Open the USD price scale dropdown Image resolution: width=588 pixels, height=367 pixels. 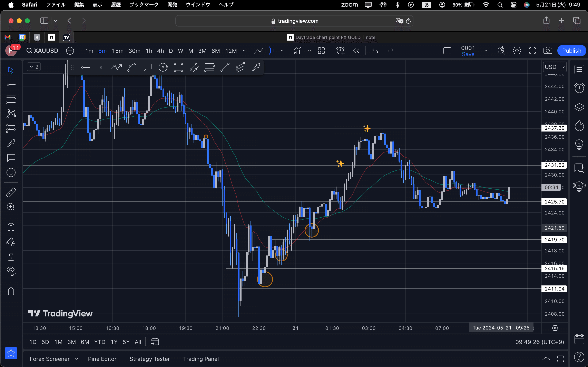(555, 67)
